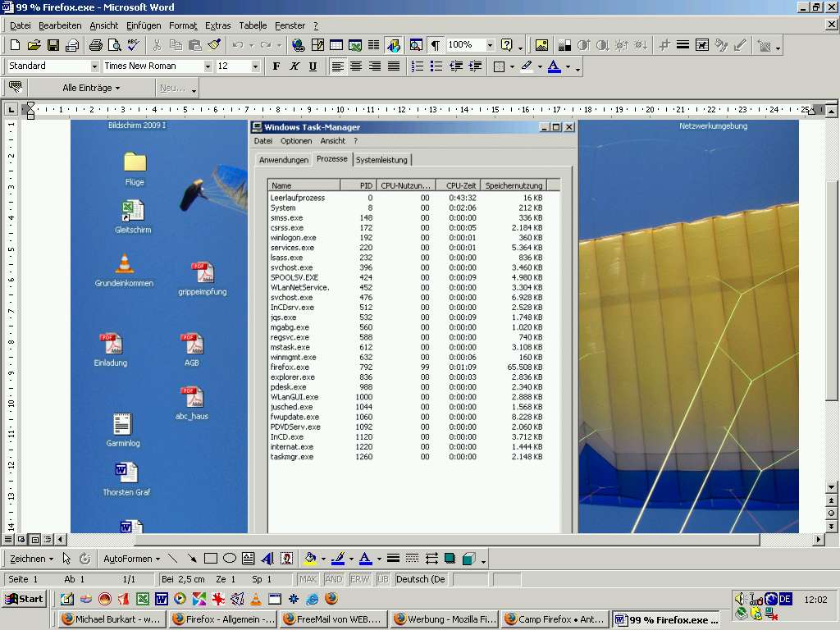Open the 100% zoom level dropdown

pyautogui.click(x=490, y=45)
